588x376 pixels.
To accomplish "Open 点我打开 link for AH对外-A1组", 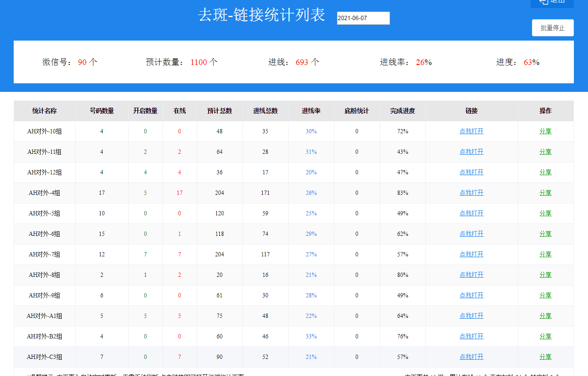I will pyautogui.click(x=471, y=316).
